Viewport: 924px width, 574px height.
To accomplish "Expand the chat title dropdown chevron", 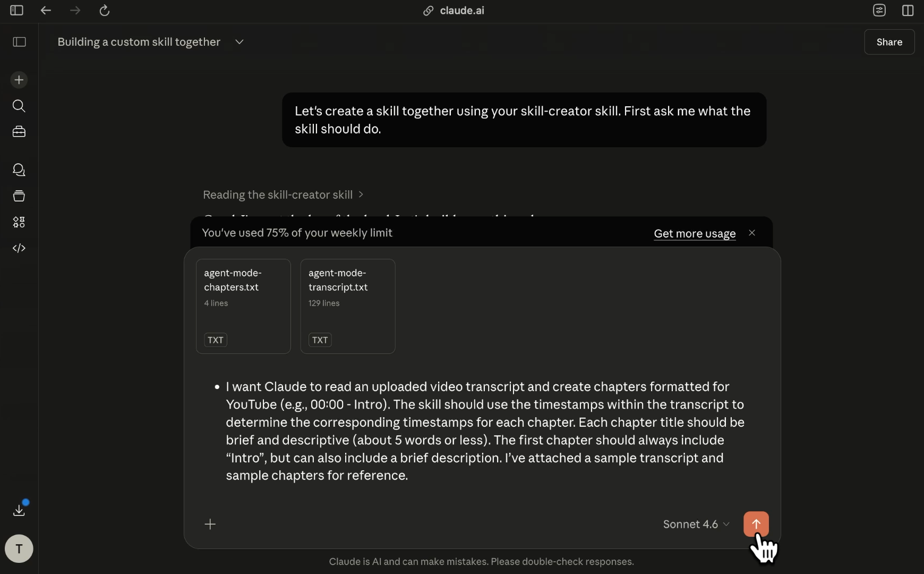I will (239, 42).
